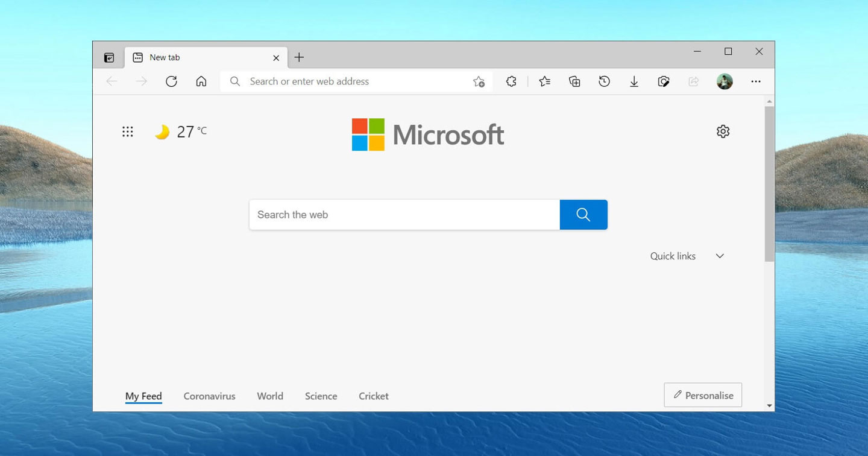Go to the Home page icon
868x456 pixels.
pyautogui.click(x=201, y=81)
